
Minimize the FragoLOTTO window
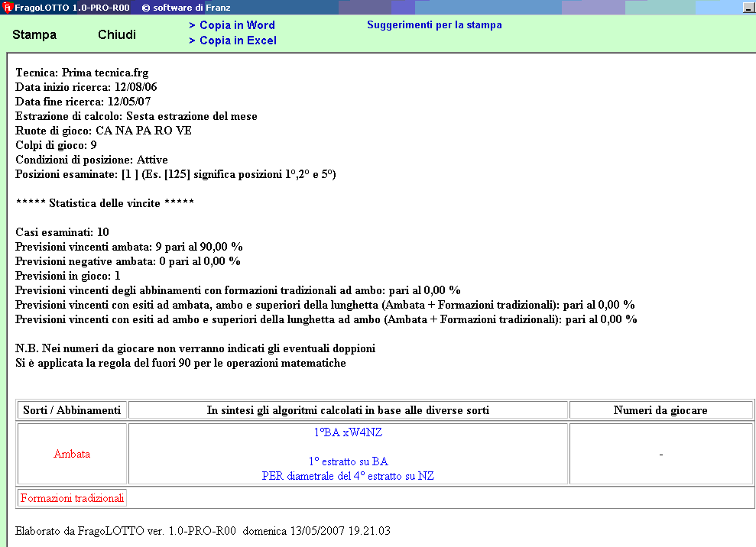point(748,8)
